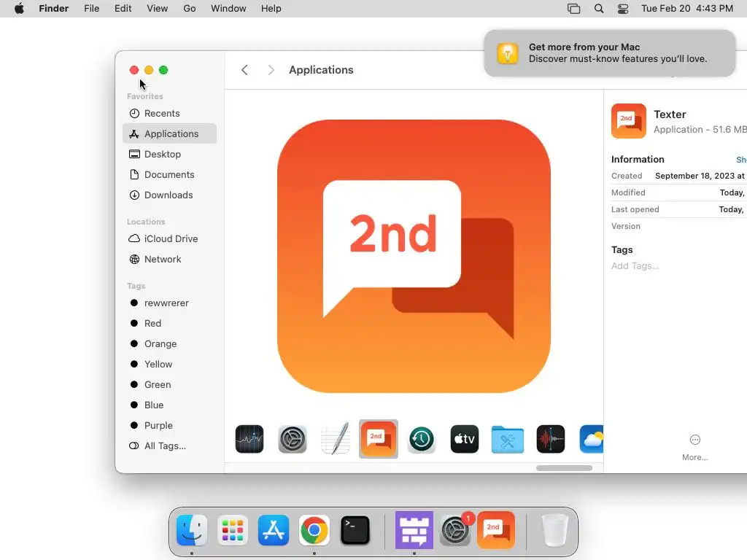Open Recents in the sidebar

pyautogui.click(x=169, y=113)
